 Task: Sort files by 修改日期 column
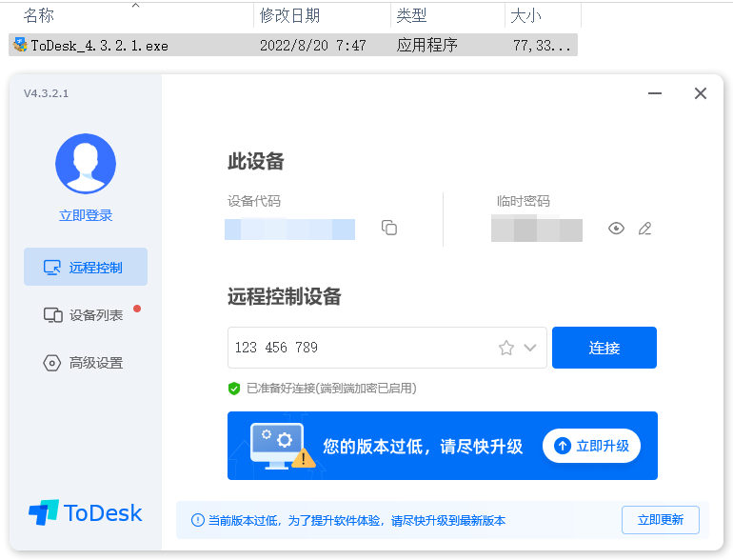coord(289,15)
